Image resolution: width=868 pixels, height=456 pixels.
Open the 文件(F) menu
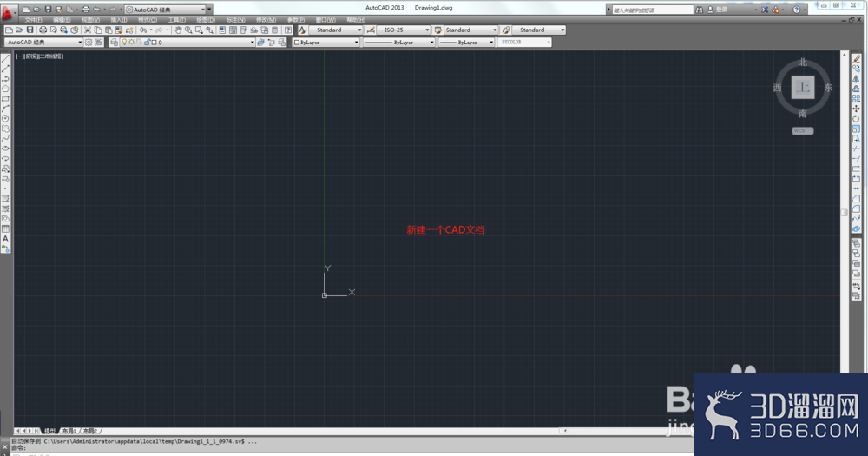pyautogui.click(x=33, y=20)
